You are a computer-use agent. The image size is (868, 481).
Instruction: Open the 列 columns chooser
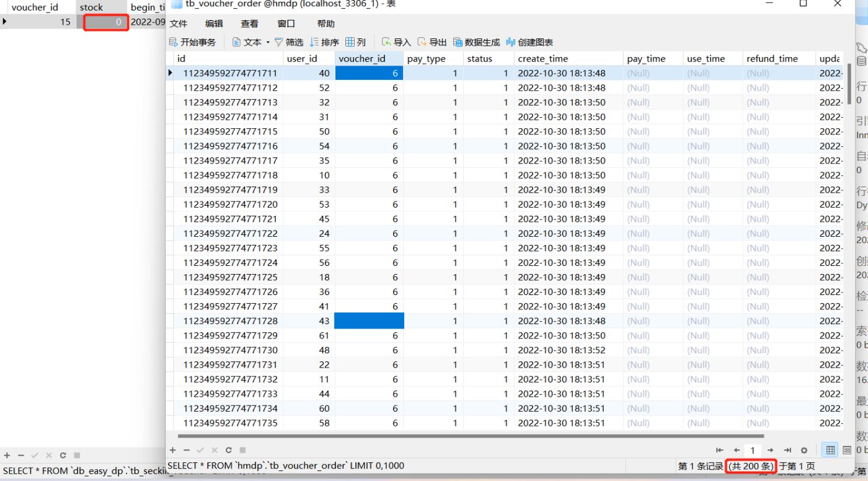356,42
